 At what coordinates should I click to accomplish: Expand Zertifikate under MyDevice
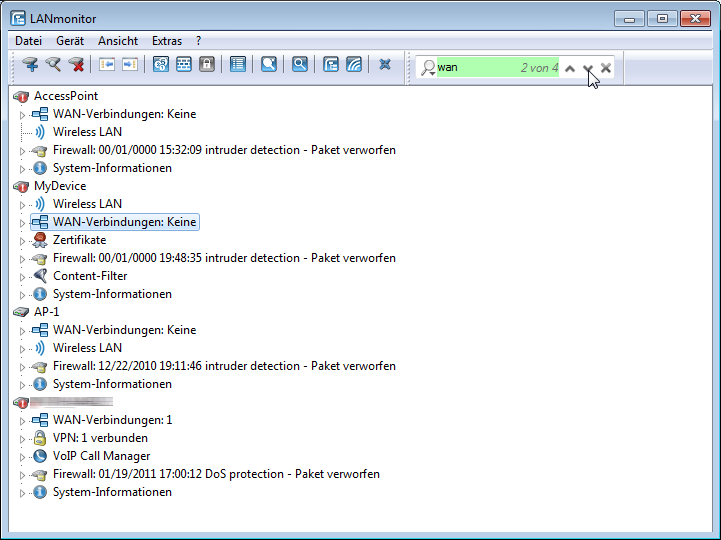pyautogui.click(x=22, y=241)
